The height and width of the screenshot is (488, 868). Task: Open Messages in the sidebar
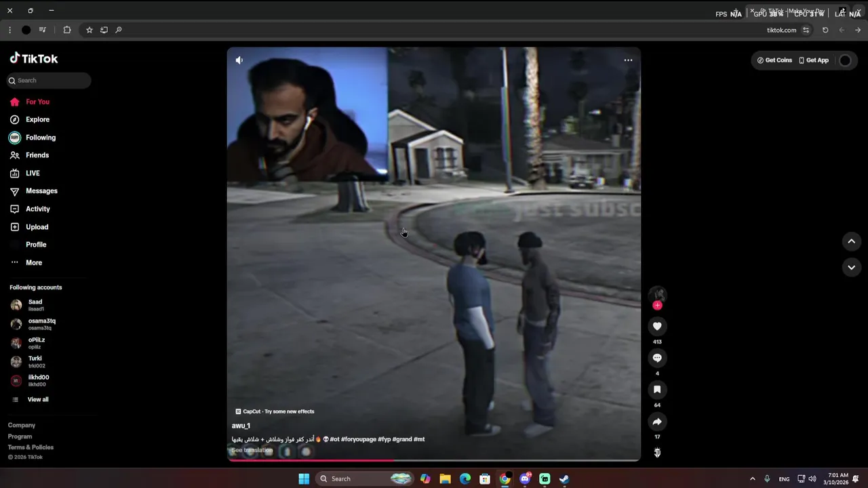(34, 191)
